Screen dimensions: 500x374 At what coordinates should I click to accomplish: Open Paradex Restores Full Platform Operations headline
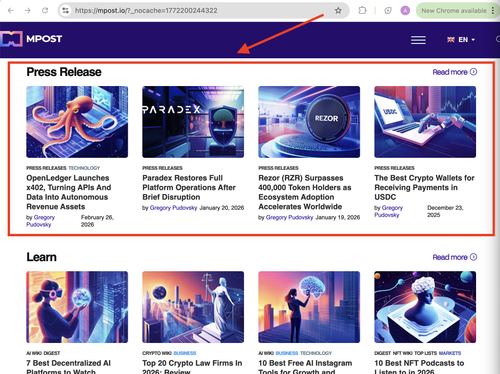pos(189,188)
